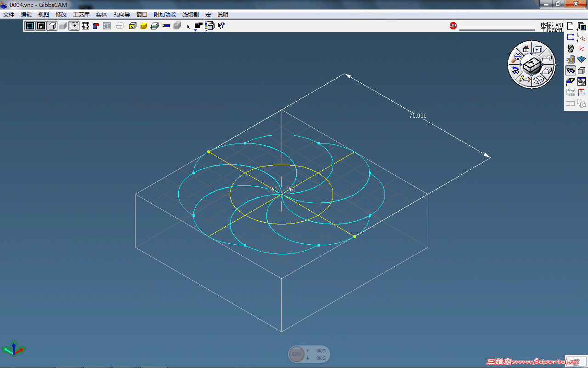Toggle the wireframe cube display button

[x=52, y=26]
